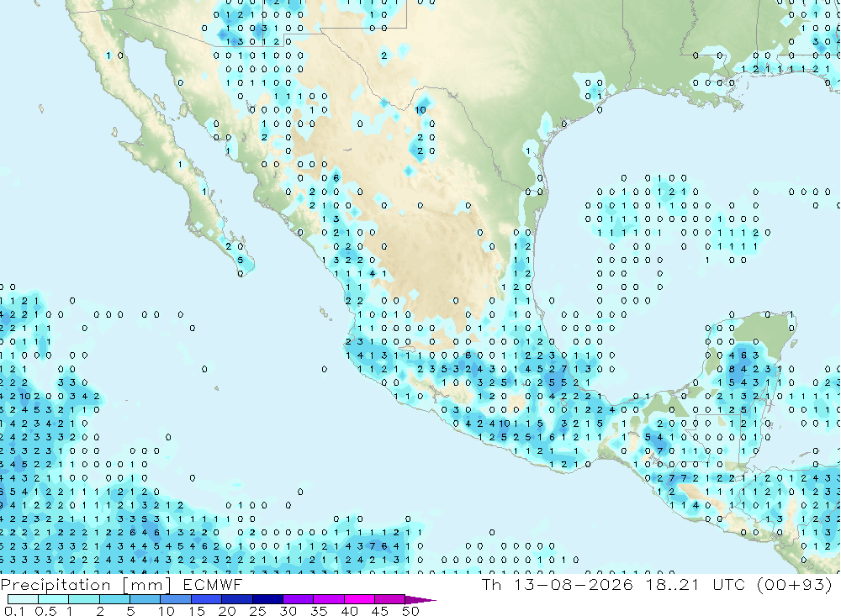Click the 'ECMWF' model label
Screen dimensions: 841x616
tap(213, 584)
